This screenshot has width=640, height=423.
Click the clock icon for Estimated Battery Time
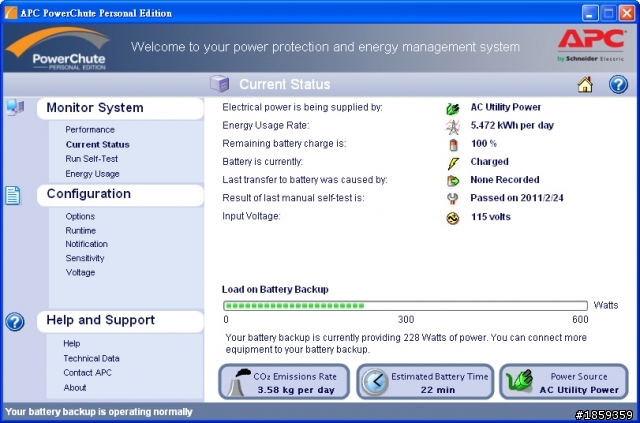tap(375, 382)
